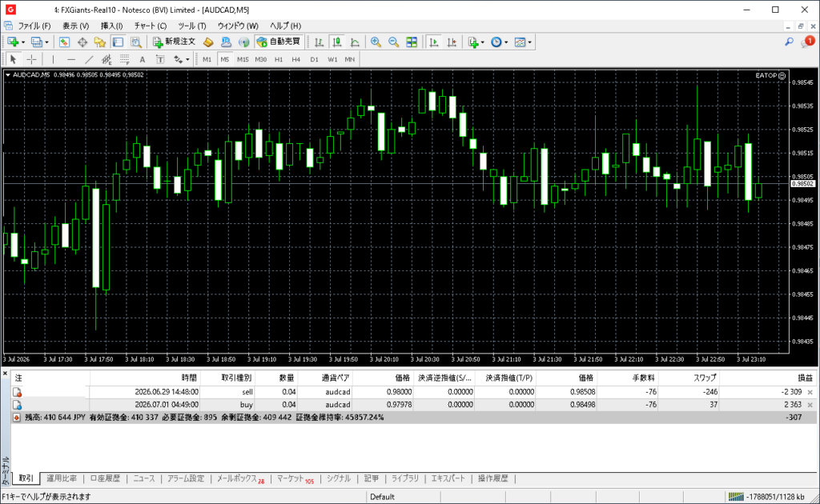Select the text label 'A' tool
This screenshot has width=820, height=504.
pyautogui.click(x=143, y=59)
